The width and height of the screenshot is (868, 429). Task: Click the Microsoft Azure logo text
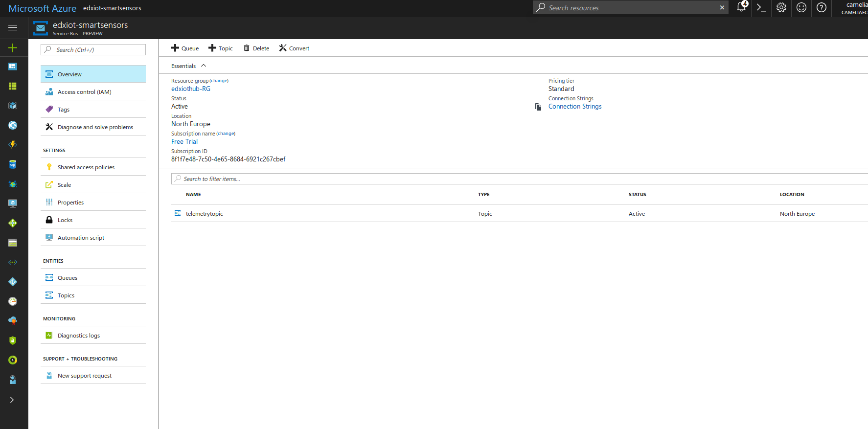(43, 8)
